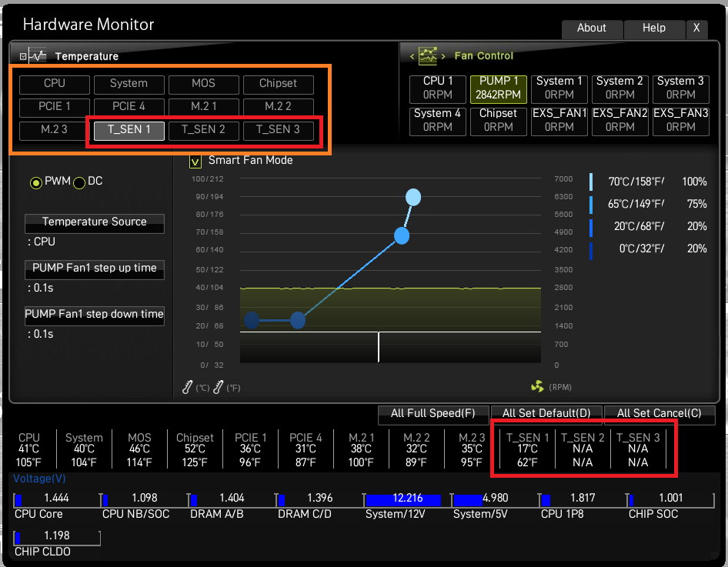The image size is (728, 567).
Task: Click the CPU 41°C temperature reading
Action: (x=28, y=449)
